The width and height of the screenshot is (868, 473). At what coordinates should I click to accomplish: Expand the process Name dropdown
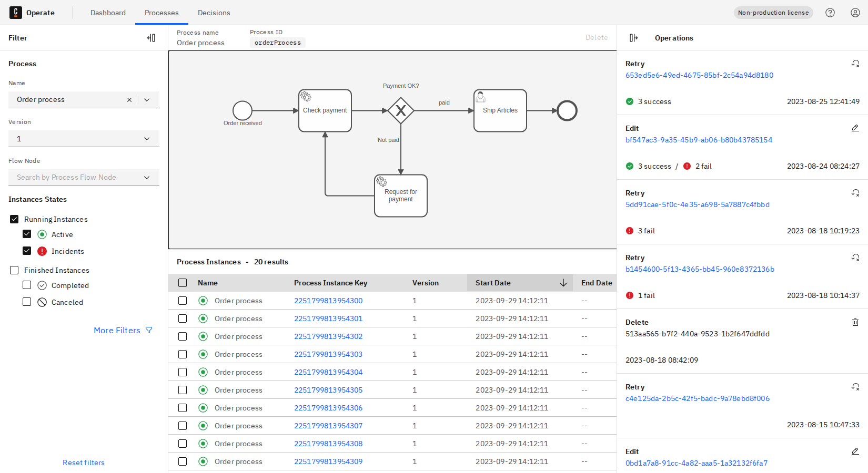(x=147, y=100)
